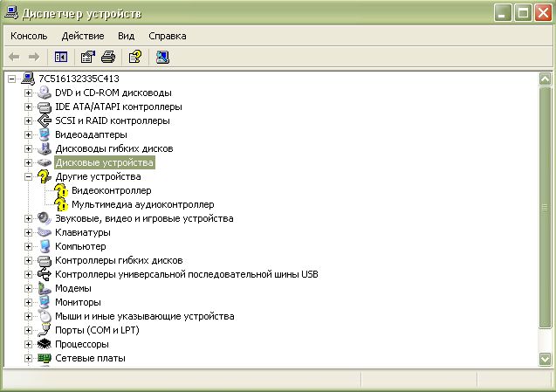556x392 pixels.
Task: Toggle the console tree pane icon
Action: (x=61, y=57)
